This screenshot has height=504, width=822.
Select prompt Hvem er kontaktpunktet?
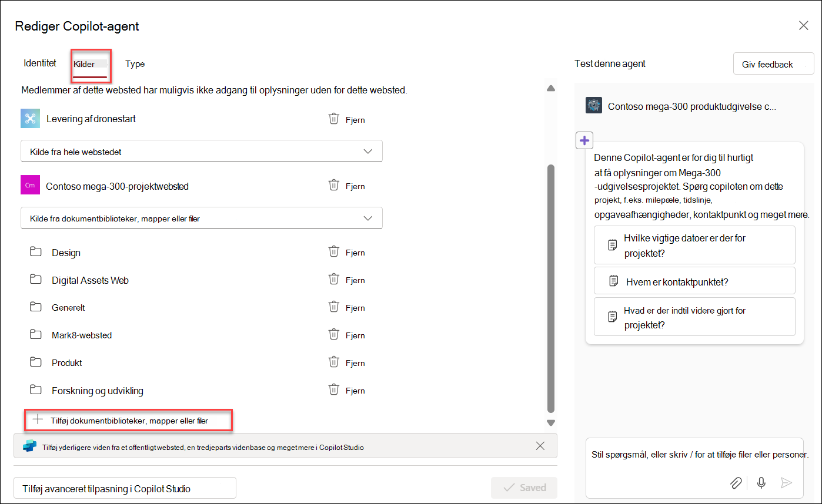tap(694, 281)
